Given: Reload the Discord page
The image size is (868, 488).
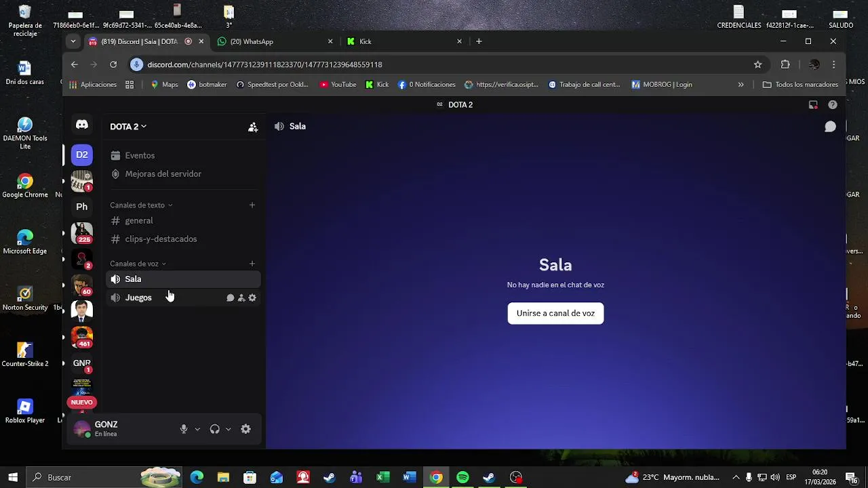Looking at the screenshot, I should click(113, 64).
